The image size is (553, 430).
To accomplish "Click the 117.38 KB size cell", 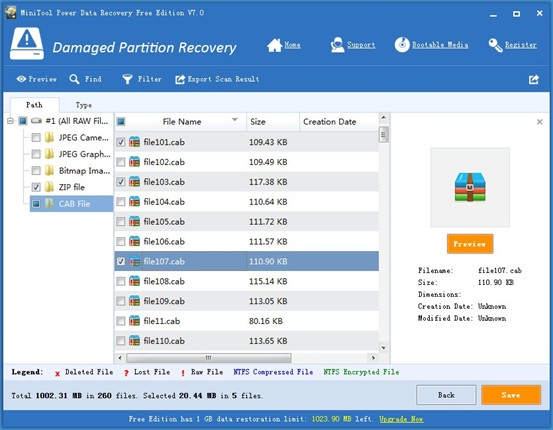I will point(268,182).
